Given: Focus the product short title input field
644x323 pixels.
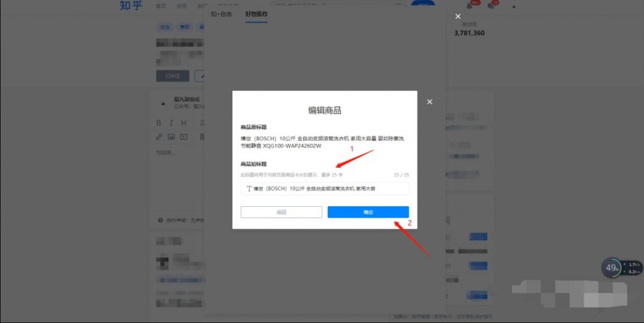Looking at the screenshot, I should point(325,189).
